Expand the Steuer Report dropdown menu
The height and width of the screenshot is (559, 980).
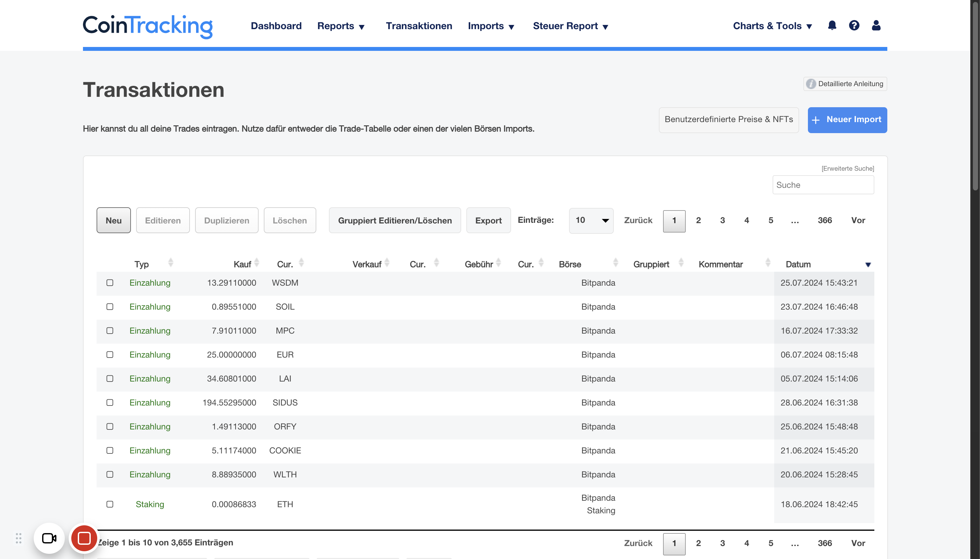coord(570,26)
